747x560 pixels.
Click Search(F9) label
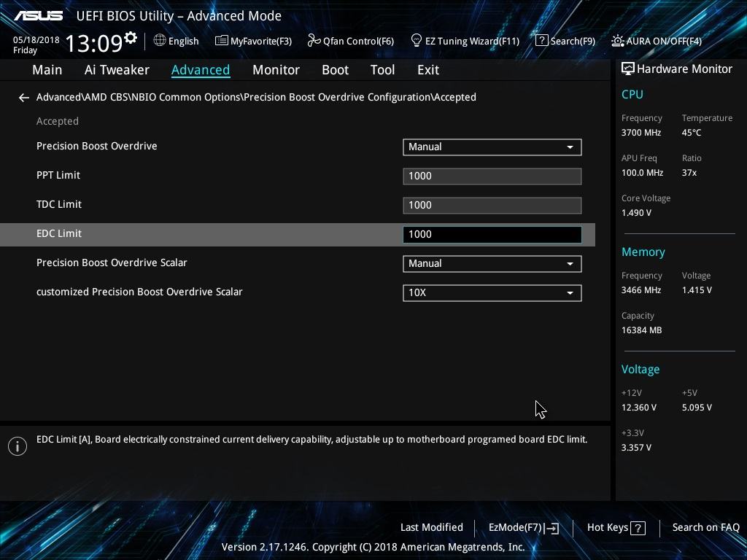(x=573, y=42)
